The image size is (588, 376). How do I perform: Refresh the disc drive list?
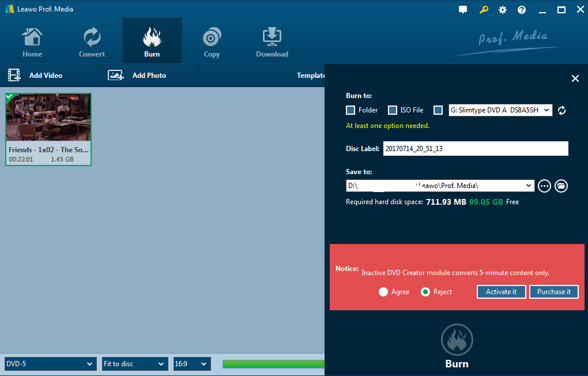[561, 110]
